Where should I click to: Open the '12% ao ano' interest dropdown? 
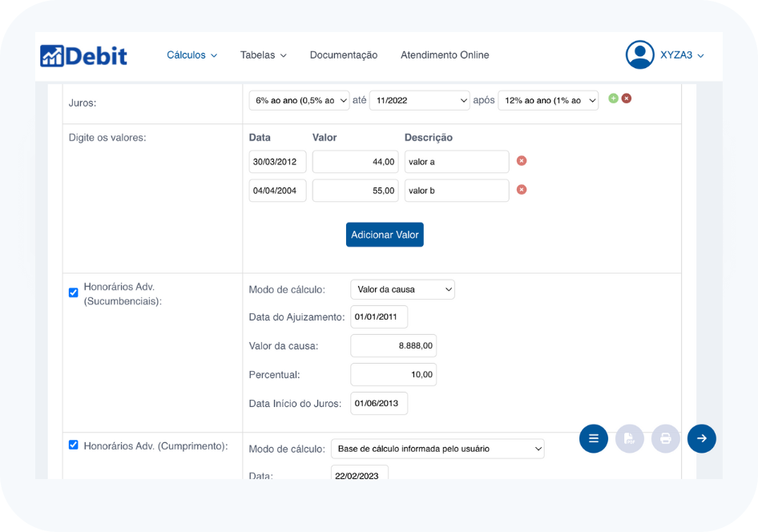[548, 100]
